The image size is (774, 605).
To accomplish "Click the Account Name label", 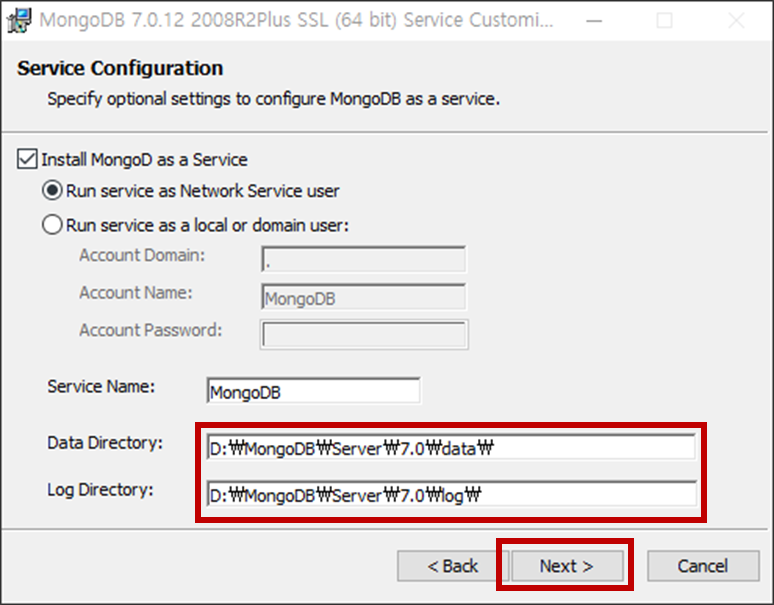I will (136, 293).
